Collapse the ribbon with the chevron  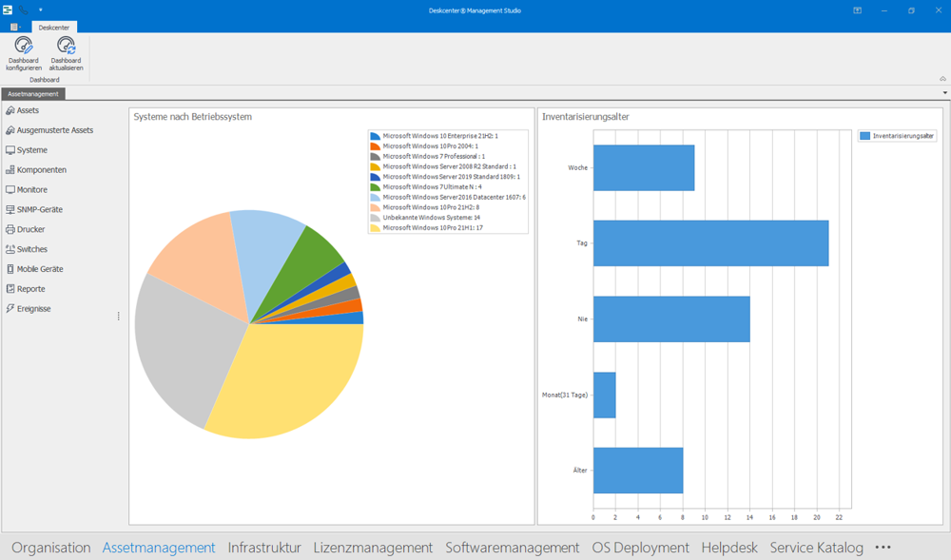tap(942, 79)
